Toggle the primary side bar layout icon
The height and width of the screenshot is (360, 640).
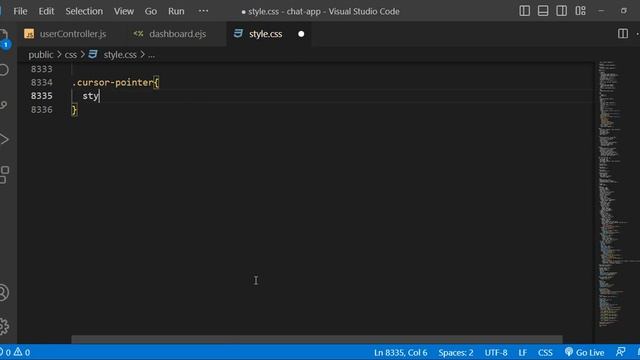pyautogui.click(x=524, y=11)
